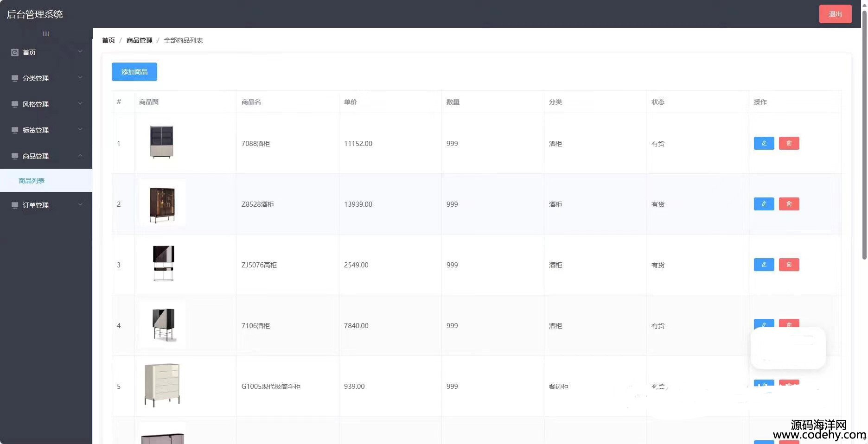Open the 分类管理 sidebar menu
Image resolution: width=868 pixels, height=444 pixels.
(46, 78)
